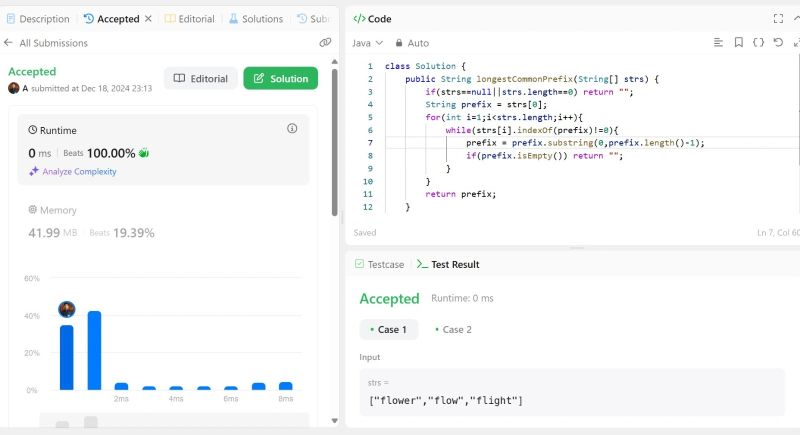Image resolution: width=800 pixels, height=435 pixels.
Task: Click the 'Saved' status text
Action: [365, 233]
